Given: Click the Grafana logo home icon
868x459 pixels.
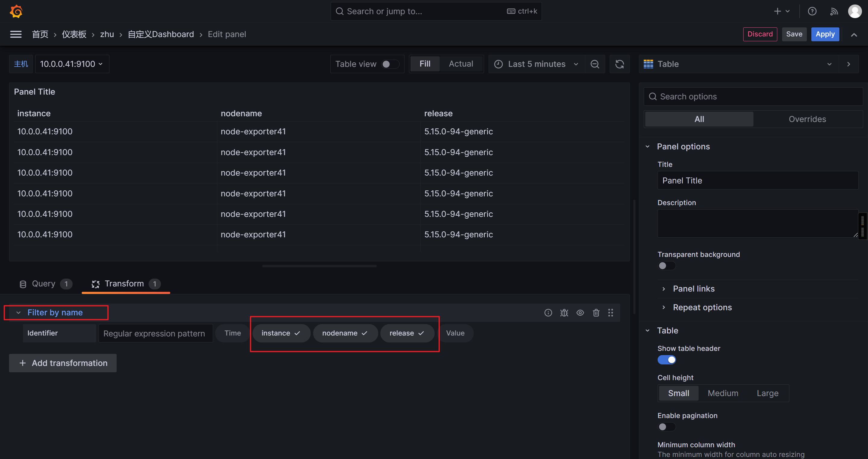Looking at the screenshot, I should 16,11.
